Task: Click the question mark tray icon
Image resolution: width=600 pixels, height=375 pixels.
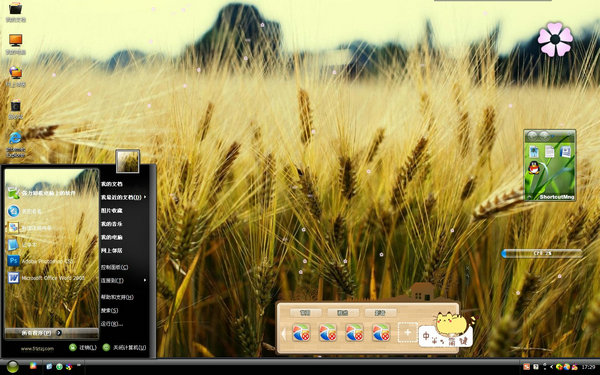Action: click(x=536, y=367)
